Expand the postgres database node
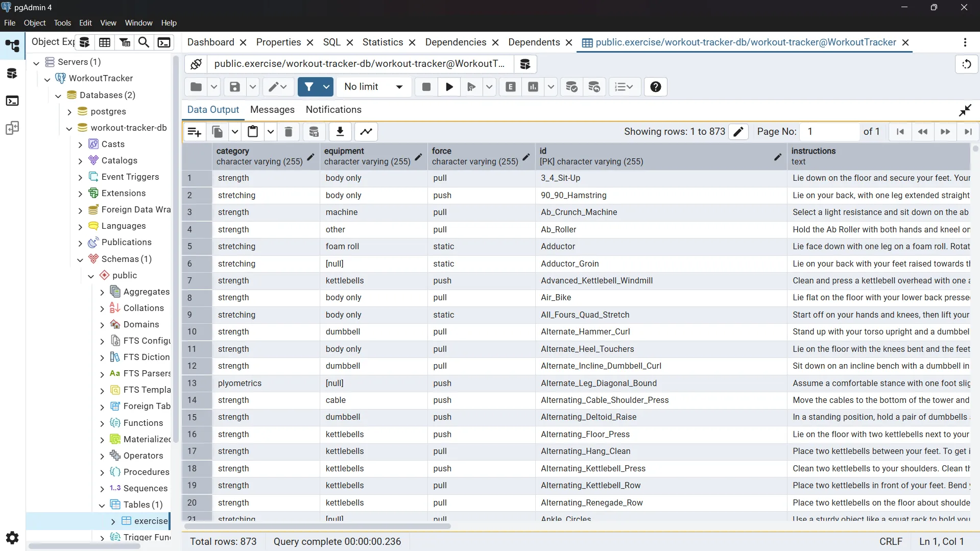This screenshot has height=551, width=980. pos(69,112)
